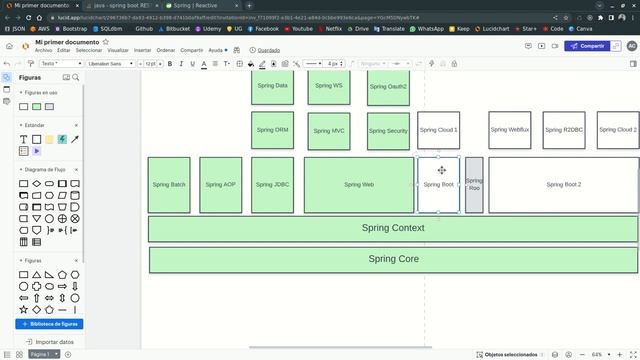
Task: Open the Visualizar menu
Action: click(118, 50)
